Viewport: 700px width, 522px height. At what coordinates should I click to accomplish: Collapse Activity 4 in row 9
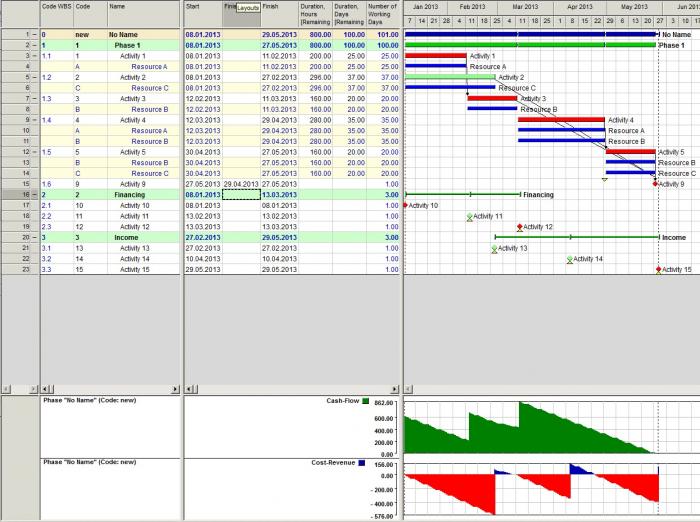34,120
